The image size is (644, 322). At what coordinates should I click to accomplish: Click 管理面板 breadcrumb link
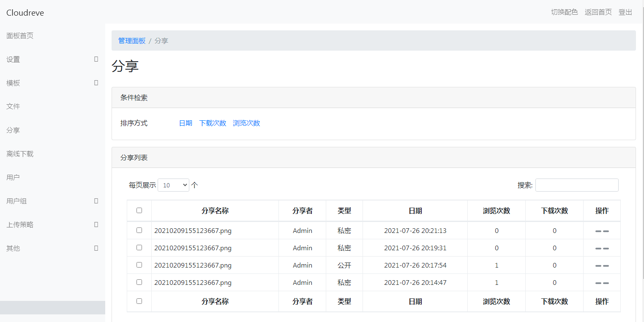[132, 41]
